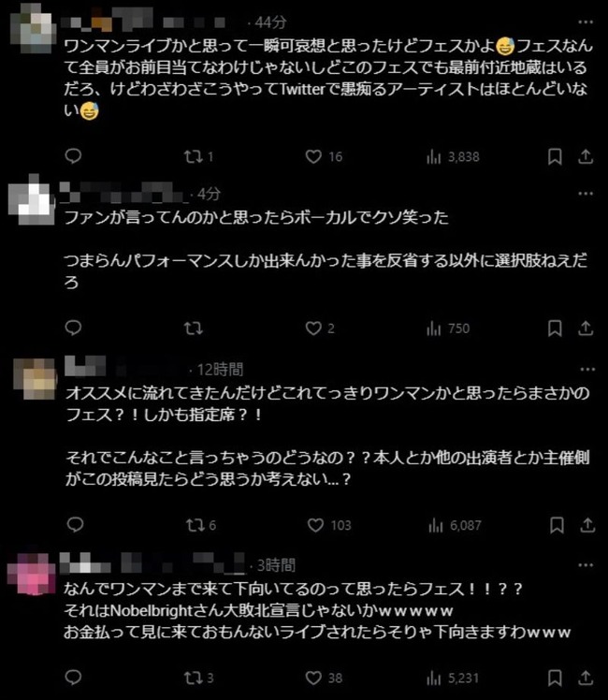Reply to the 44分 tweet
Image resolution: width=608 pixels, height=700 pixels.
point(73,156)
